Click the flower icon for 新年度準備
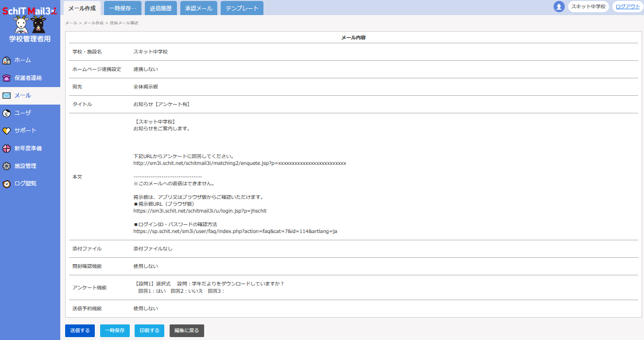The height and width of the screenshot is (340, 644). (x=7, y=148)
